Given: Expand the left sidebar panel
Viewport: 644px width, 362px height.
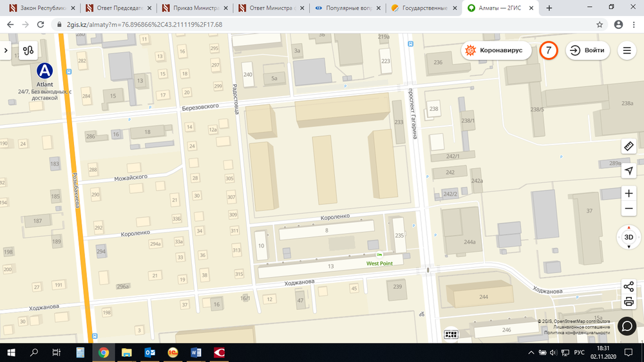Looking at the screenshot, I should pyautogui.click(x=6, y=50).
